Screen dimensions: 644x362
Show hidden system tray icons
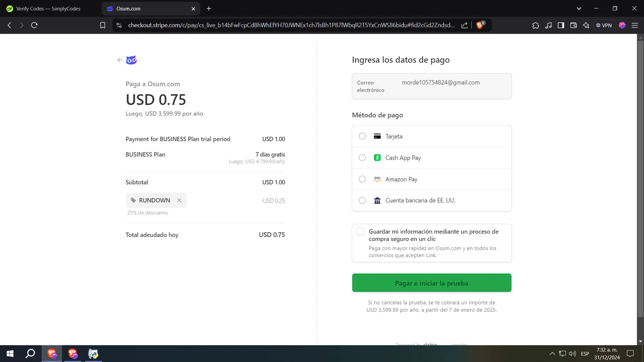point(552,354)
